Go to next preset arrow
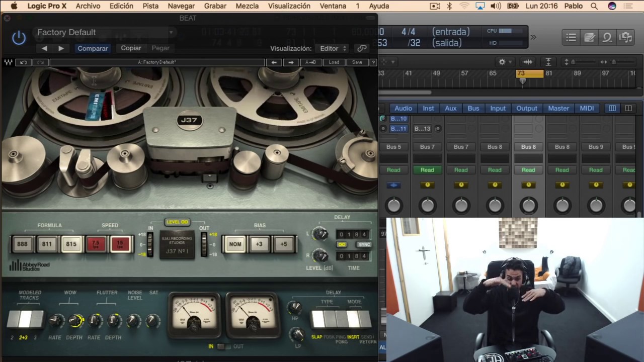 pos(61,48)
